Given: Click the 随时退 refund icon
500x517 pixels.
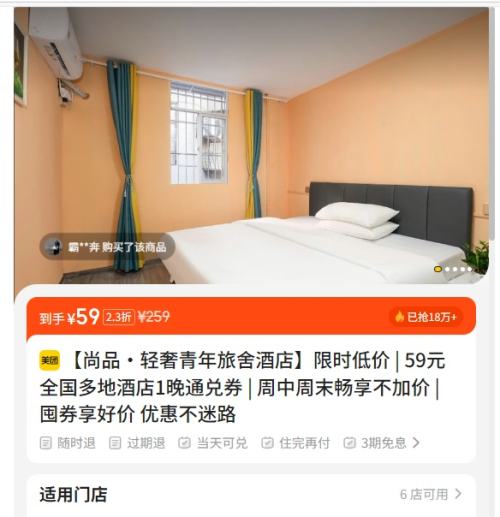Looking at the screenshot, I should pos(46,443).
